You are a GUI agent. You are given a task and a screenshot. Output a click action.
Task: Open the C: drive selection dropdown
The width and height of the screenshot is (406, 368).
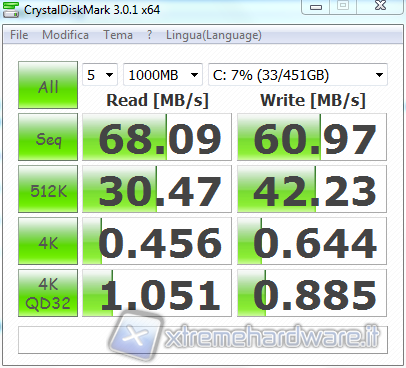click(x=298, y=75)
